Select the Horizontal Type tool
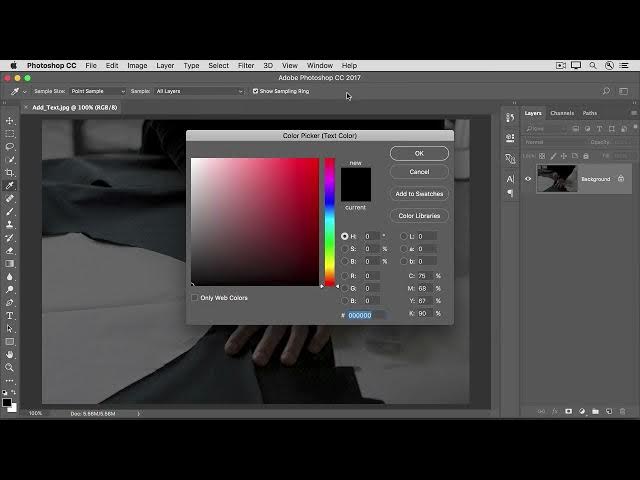The width and height of the screenshot is (640, 480). [x=10, y=315]
